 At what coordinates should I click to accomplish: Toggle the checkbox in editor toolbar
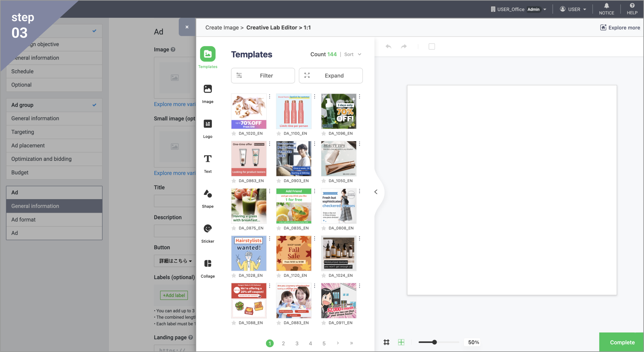pyautogui.click(x=431, y=47)
